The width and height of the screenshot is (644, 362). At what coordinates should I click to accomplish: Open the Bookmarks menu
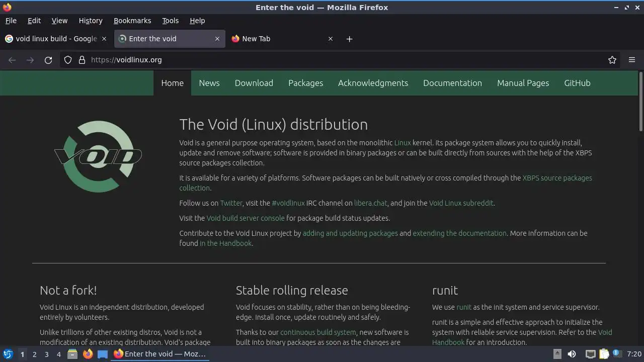tap(132, 21)
